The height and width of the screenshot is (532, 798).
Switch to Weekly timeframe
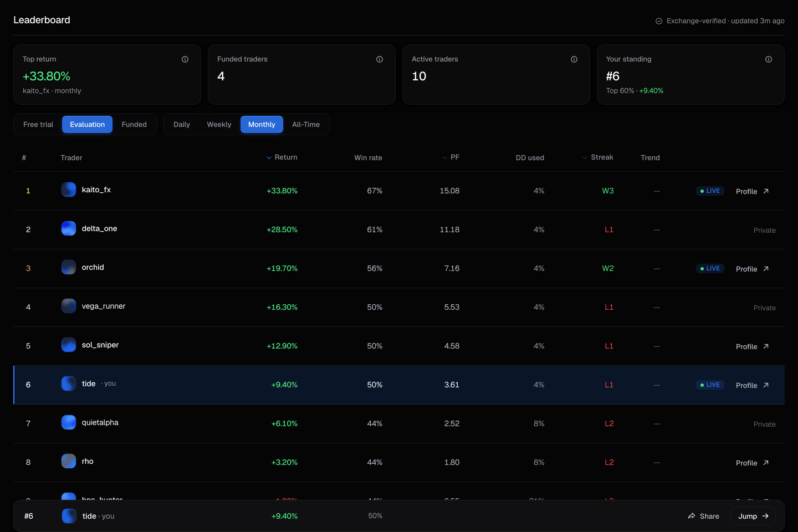click(x=219, y=125)
